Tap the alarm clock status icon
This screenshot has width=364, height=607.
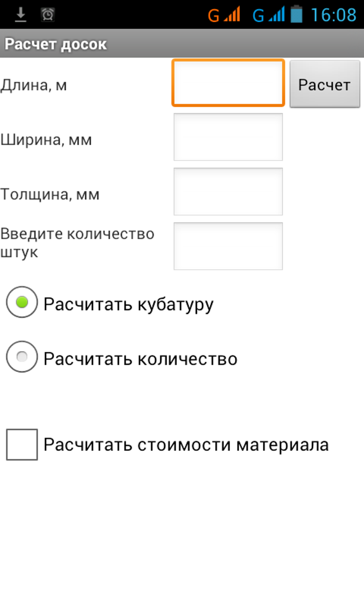[x=47, y=15]
